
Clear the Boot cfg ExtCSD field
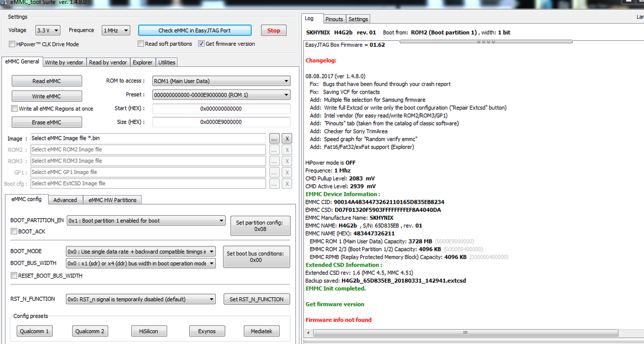(x=286, y=184)
